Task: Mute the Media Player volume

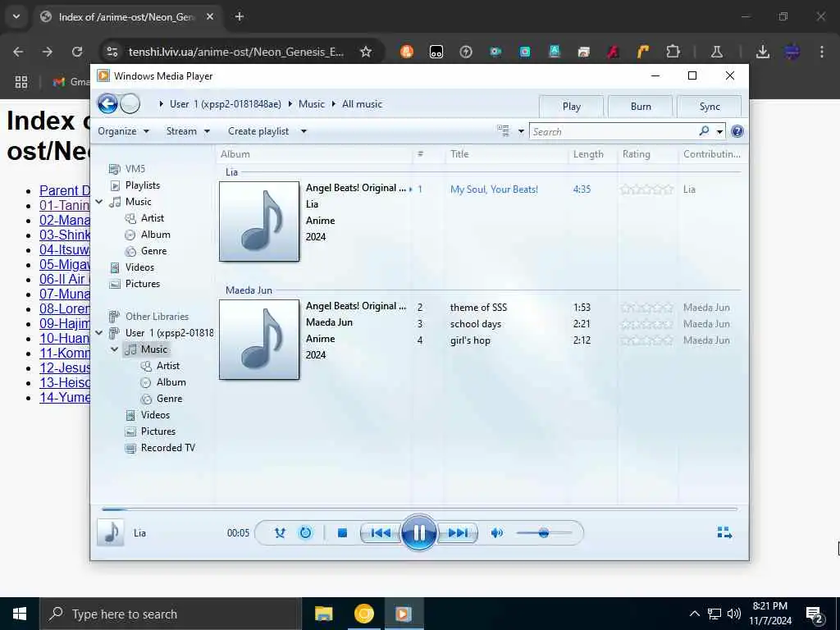Action: click(497, 533)
